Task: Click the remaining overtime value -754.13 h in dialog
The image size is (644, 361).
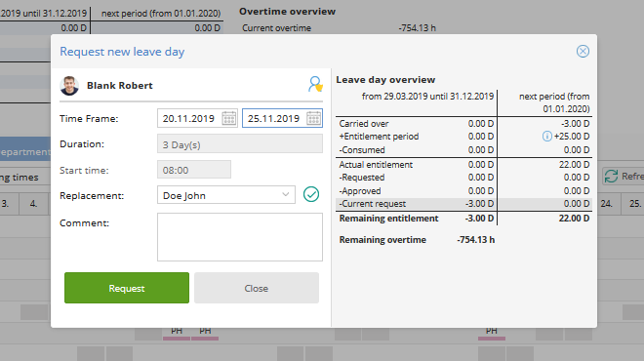Action: pos(475,240)
